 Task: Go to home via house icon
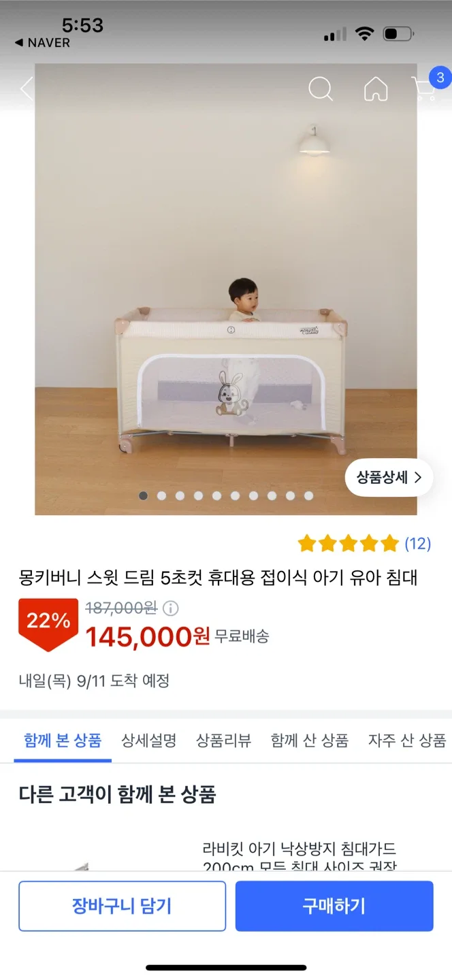point(376,88)
